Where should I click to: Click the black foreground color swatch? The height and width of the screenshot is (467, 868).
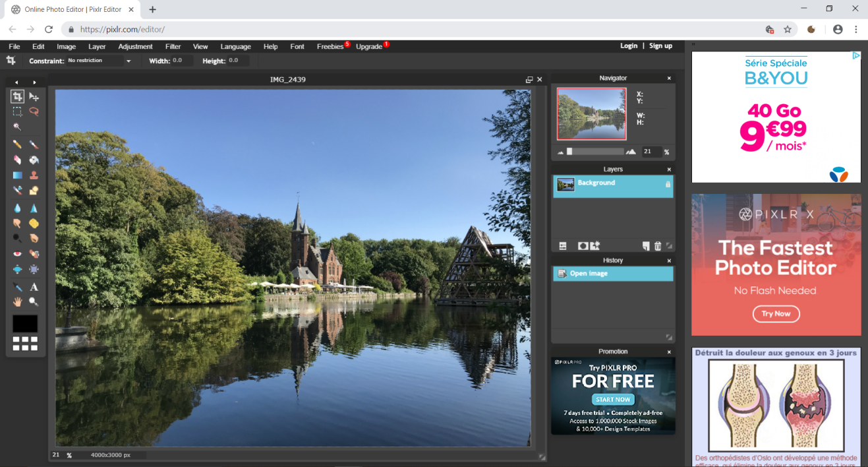(x=25, y=323)
